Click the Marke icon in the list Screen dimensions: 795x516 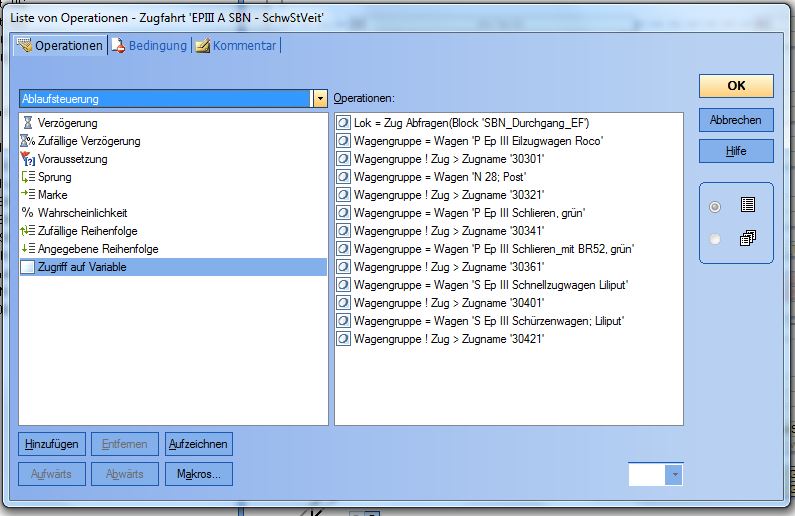(28, 195)
